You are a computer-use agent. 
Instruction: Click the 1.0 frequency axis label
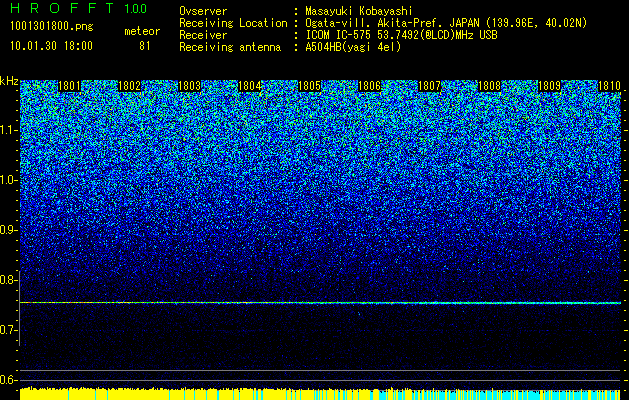click(8, 180)
